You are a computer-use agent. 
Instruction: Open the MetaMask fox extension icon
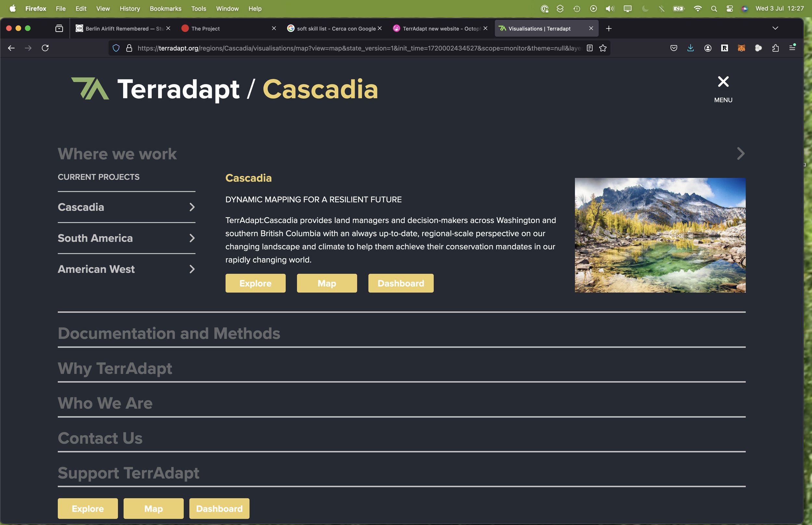point(741,48)
